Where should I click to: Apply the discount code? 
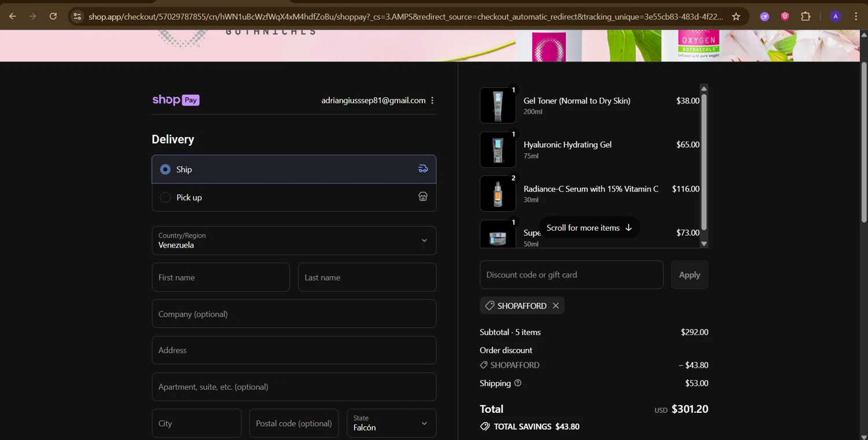(689, 275)
